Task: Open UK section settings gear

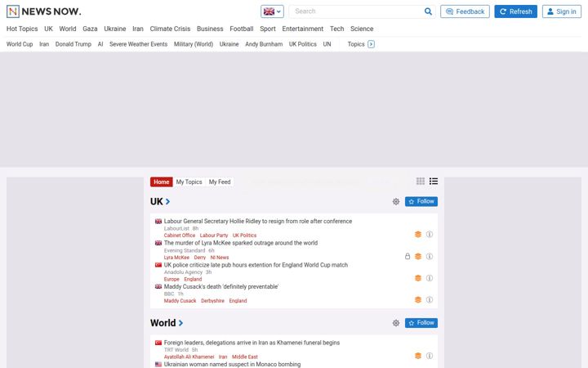Action: pos(396,202)
